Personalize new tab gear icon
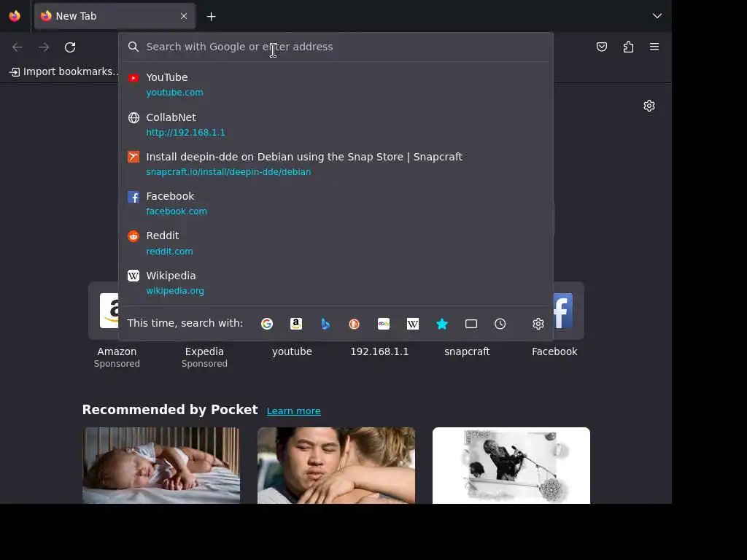 [649, 106]
